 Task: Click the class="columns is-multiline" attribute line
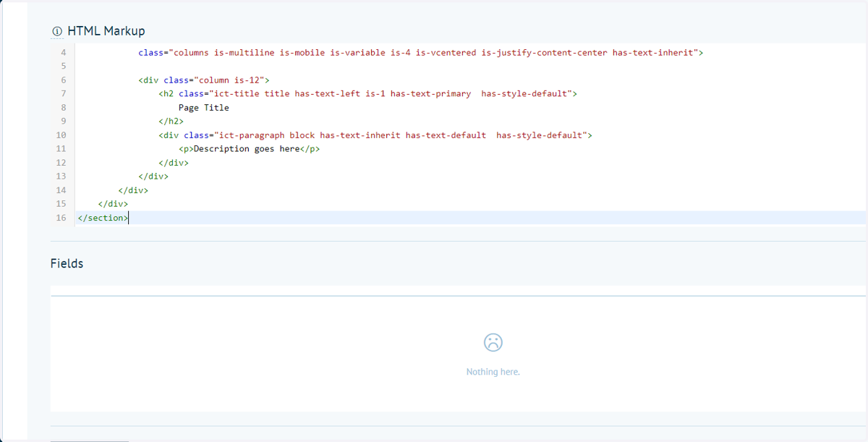421,53
